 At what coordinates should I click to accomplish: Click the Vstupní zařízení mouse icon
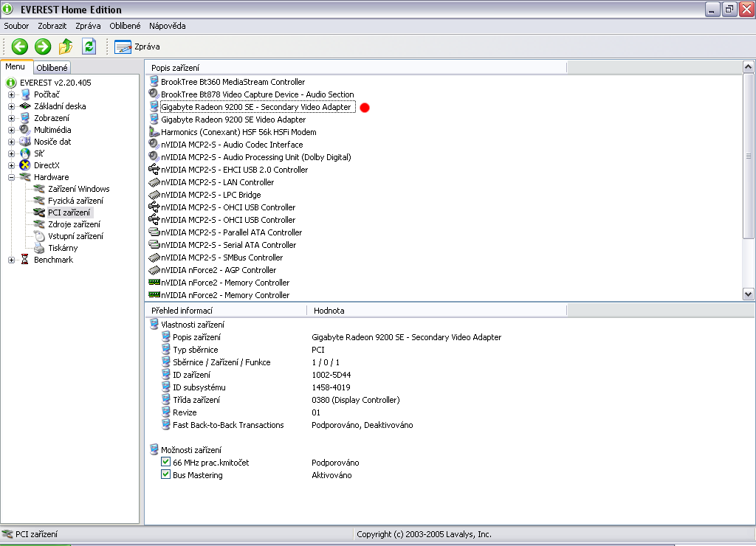coord(39,236)
